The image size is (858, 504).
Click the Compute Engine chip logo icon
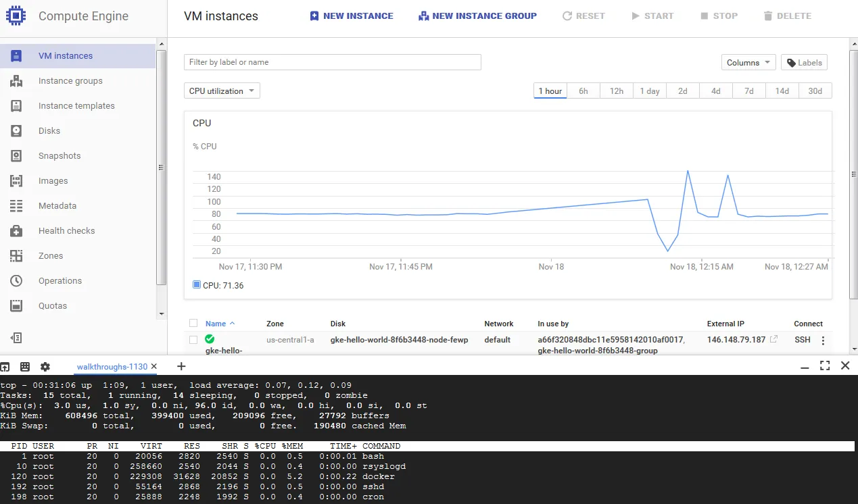point(16,16)
